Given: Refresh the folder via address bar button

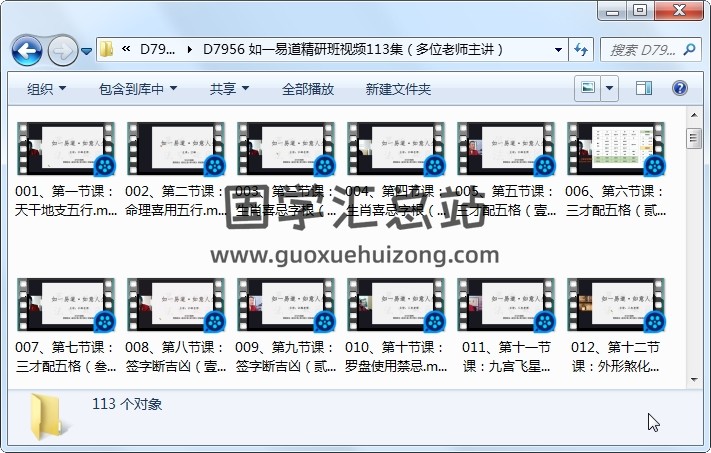Looking at the screenshot, I should [581, 49].
